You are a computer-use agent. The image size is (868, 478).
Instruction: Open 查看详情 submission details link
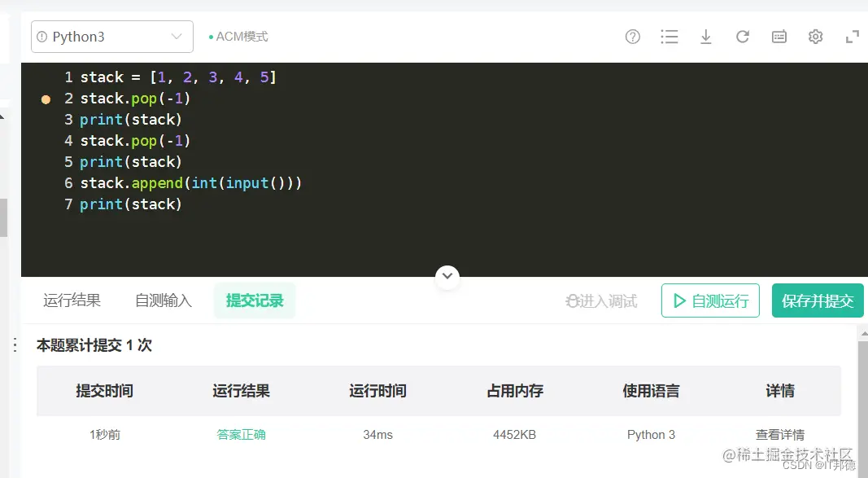[779, 434]
